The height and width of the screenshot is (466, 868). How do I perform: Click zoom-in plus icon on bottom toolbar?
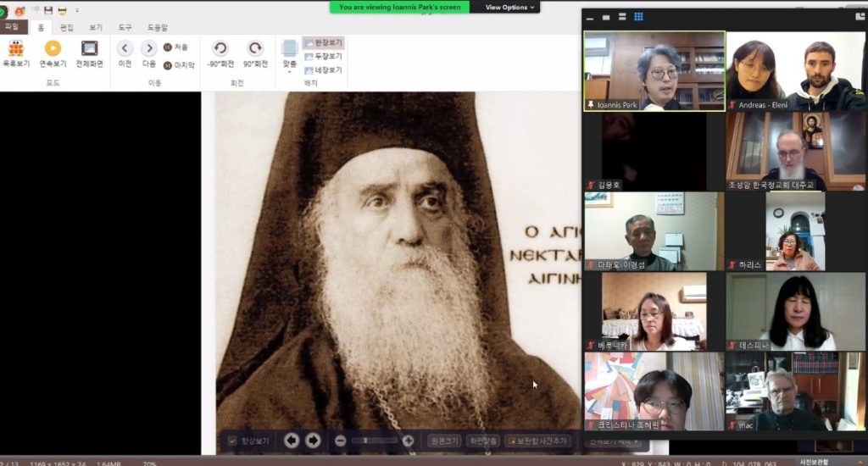coord(409,441)
